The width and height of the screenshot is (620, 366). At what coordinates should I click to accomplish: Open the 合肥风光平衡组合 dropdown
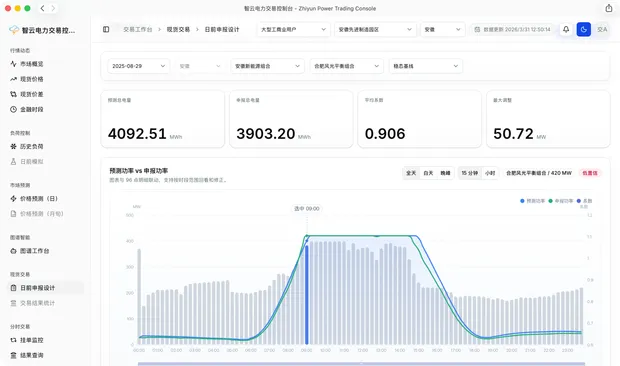click(x=347, y=66)
